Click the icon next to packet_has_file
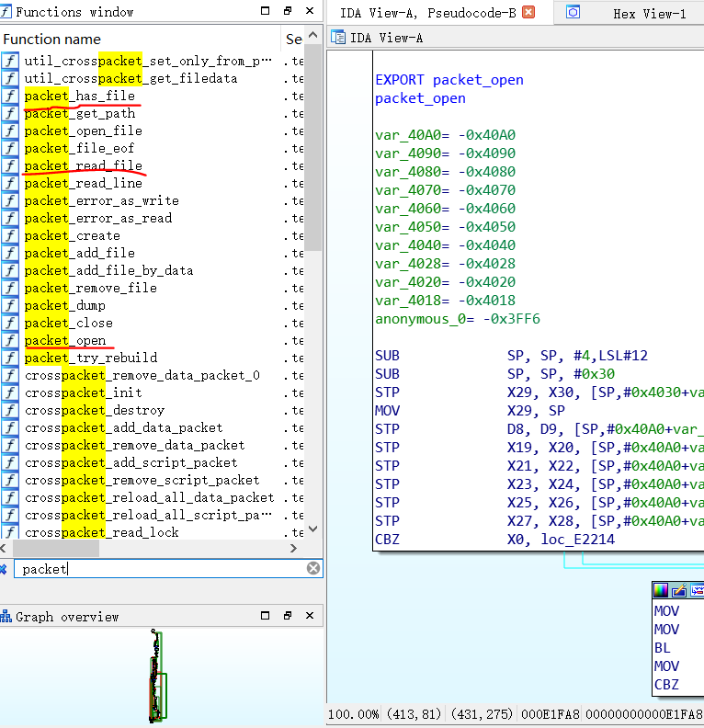The height and width of the screenshot is (728, 704). tap(10, 97)
